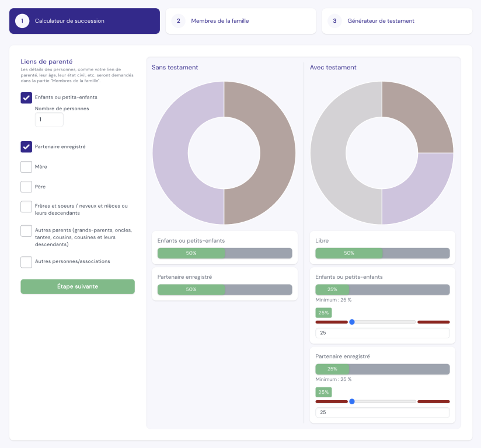The width and height of the screenshot is (481, 448).
Task: Click the Enfants ou petits-enfants slider handle
Action: pos(352,322)
